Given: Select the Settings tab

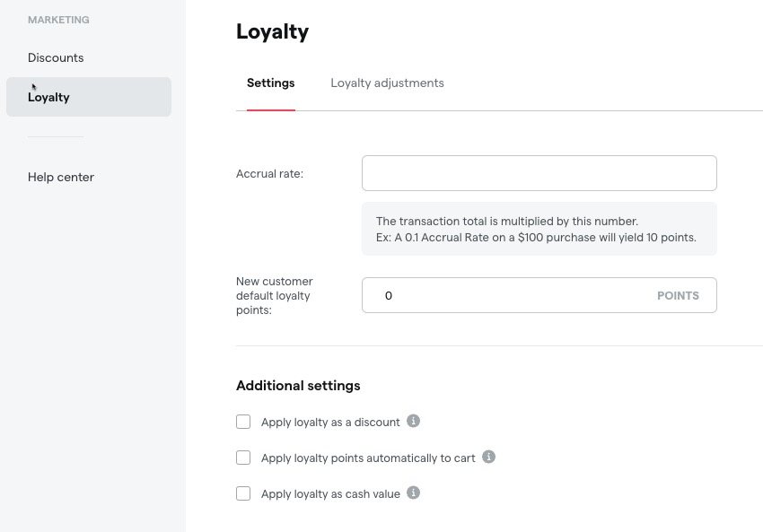Looking at the screenshot, I should tap(270, 83).
